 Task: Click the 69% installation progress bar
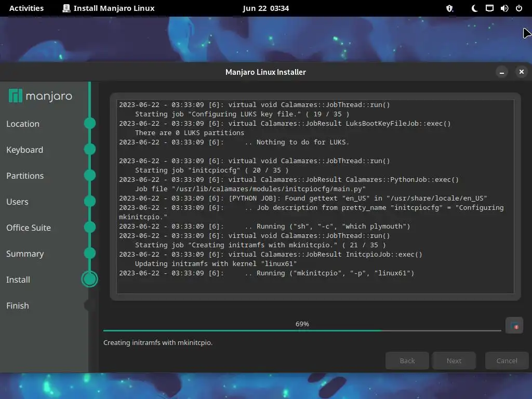coord(302,330)
